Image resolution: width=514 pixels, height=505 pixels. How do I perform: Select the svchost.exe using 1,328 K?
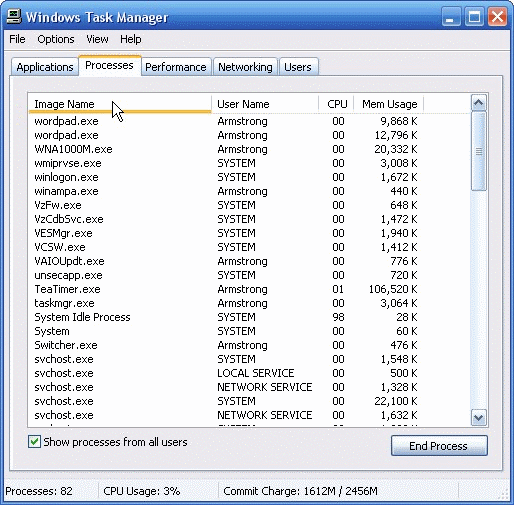coord(250,387)
